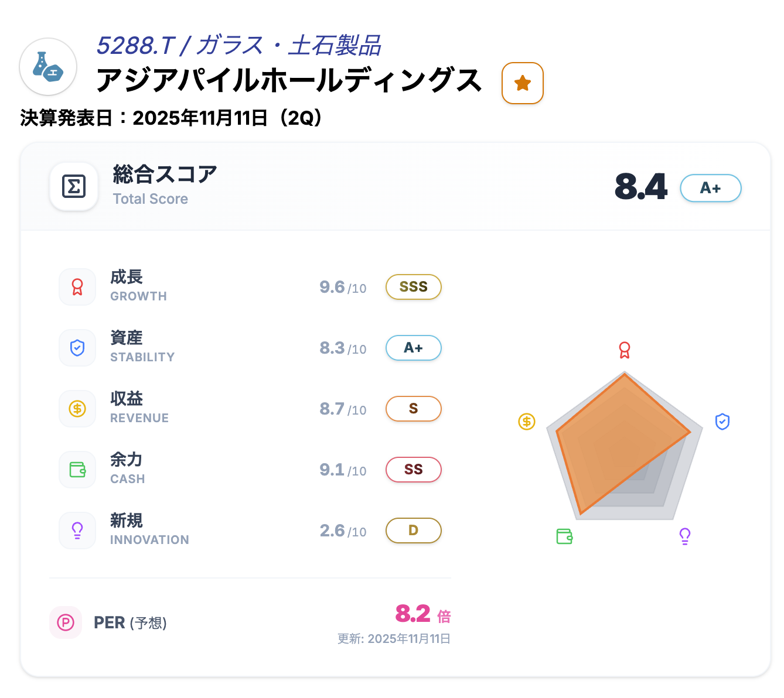Click the lightbulb icon below radar chart

(685, 536)
